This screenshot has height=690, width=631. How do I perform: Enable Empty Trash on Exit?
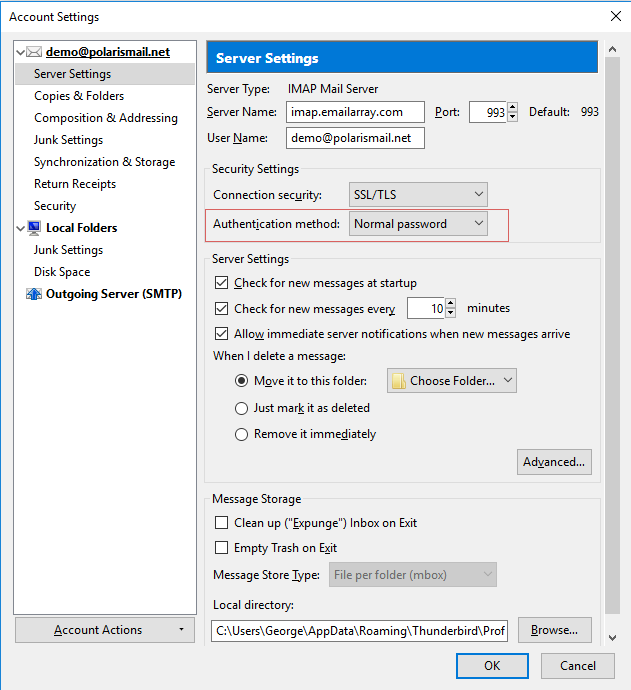click(x=221, y=547)
